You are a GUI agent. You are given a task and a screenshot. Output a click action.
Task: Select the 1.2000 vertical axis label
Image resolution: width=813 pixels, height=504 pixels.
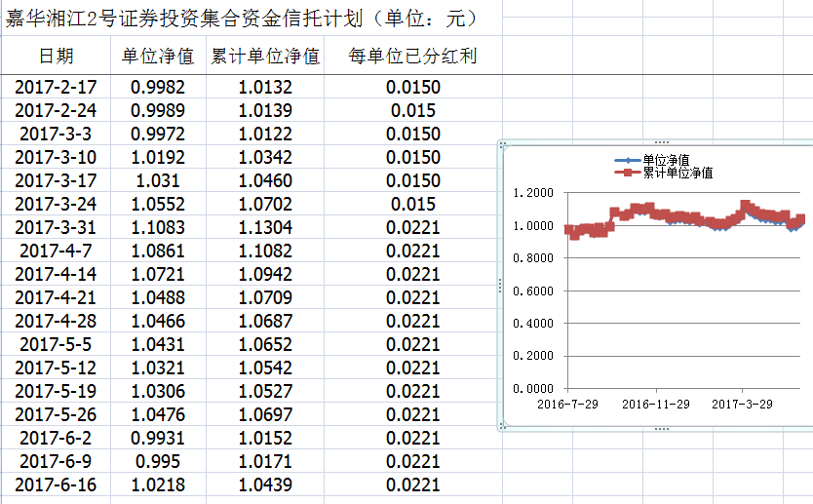pyautogui.click(x=533, y=193)
